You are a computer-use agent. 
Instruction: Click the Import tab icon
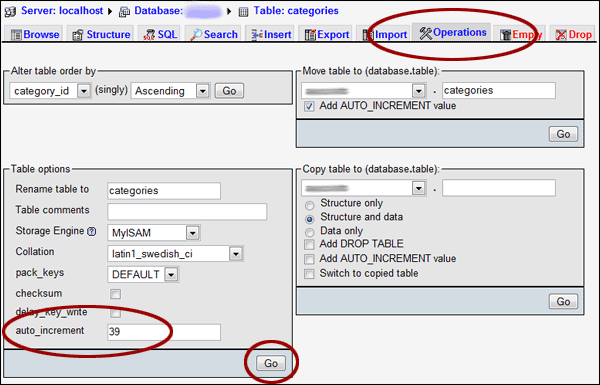[x=368, y=35]
